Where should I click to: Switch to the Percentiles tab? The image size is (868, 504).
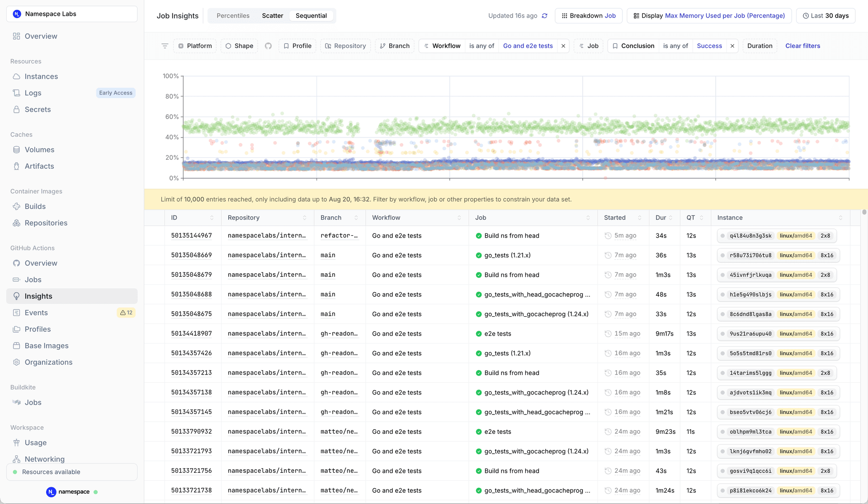[233, 15]
